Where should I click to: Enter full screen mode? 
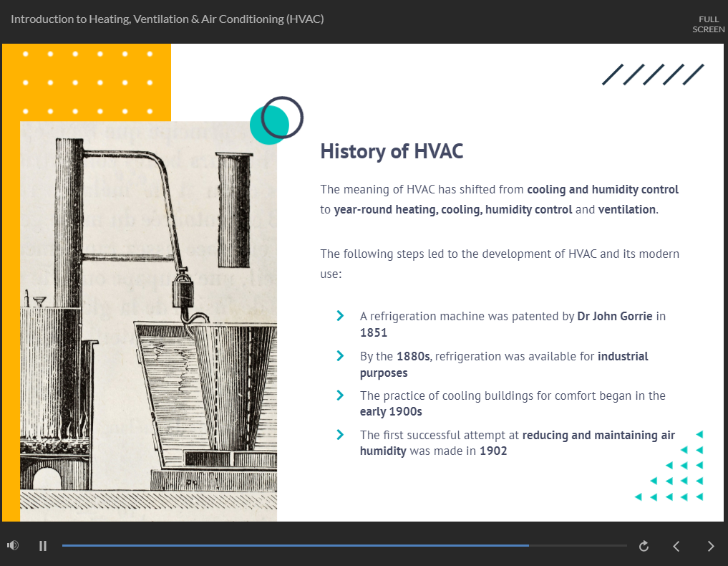(708, 24)
